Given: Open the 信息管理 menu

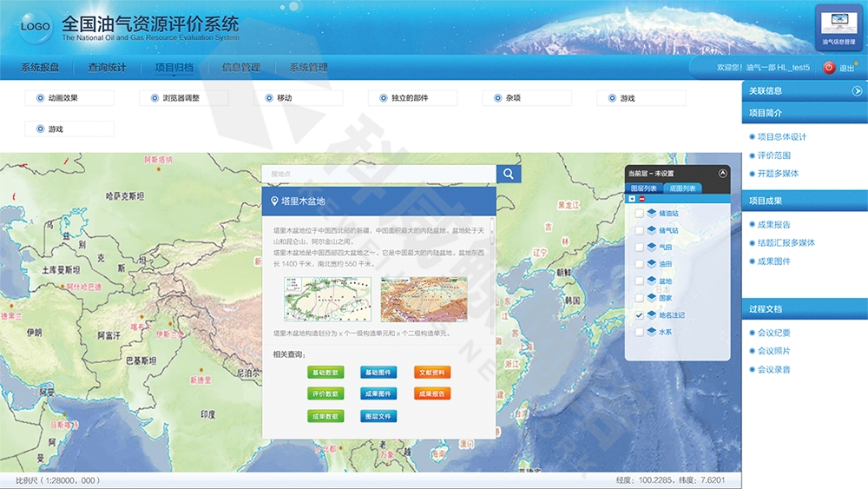Looking at the screenshot, I should 241,68.
